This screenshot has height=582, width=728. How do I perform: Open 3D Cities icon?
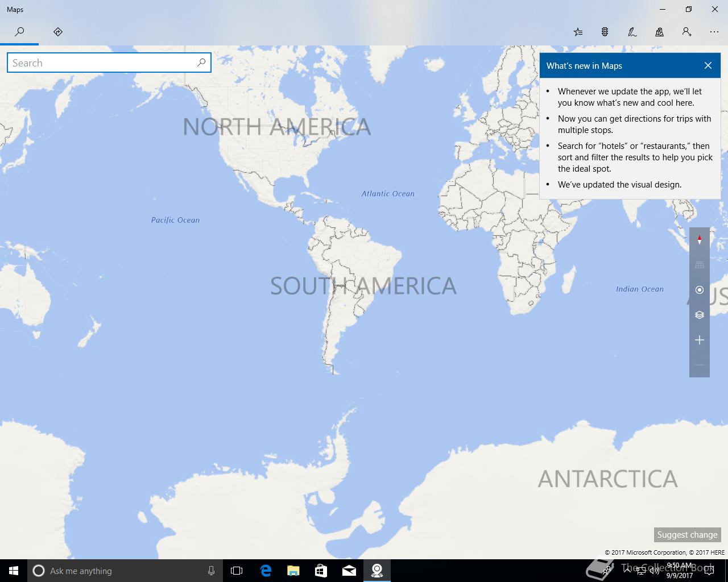660,32
